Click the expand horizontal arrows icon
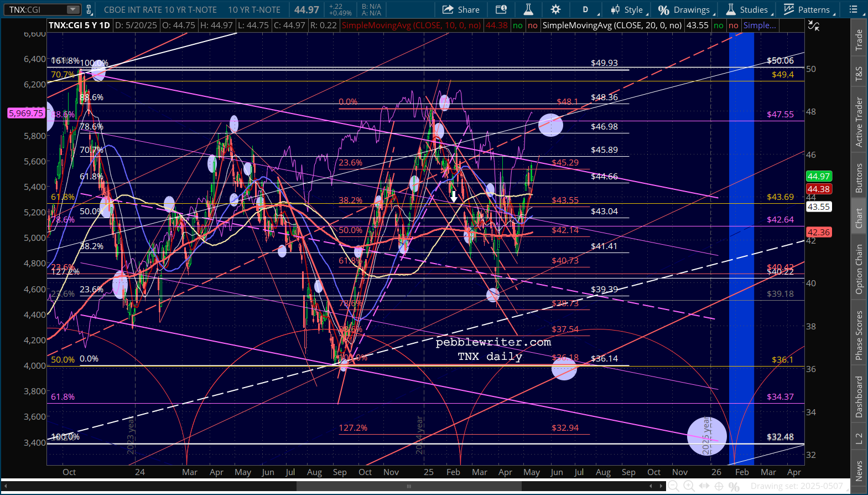 click(704, 486)
